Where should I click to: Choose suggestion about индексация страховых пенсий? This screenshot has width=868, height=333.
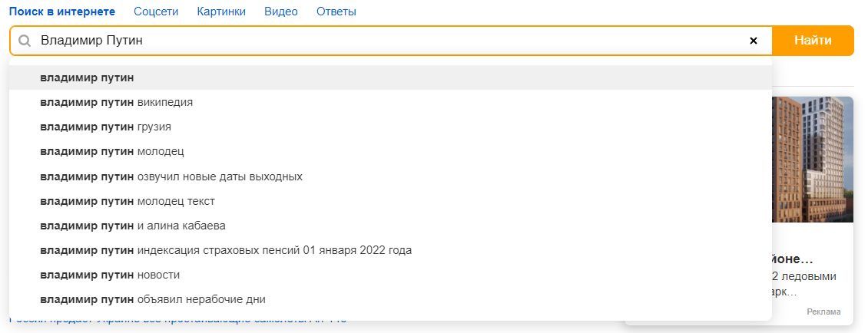[x=226, y=250]
